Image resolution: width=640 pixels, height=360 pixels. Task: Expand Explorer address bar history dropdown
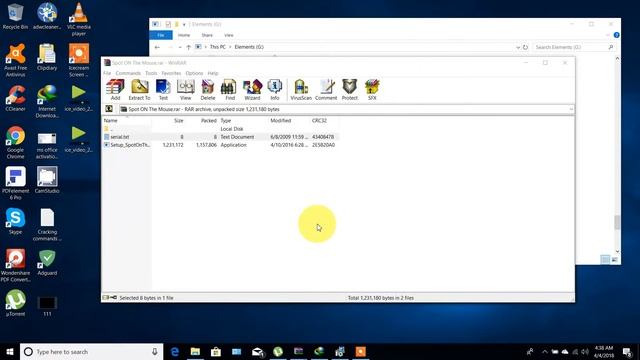tap(518, 47)
